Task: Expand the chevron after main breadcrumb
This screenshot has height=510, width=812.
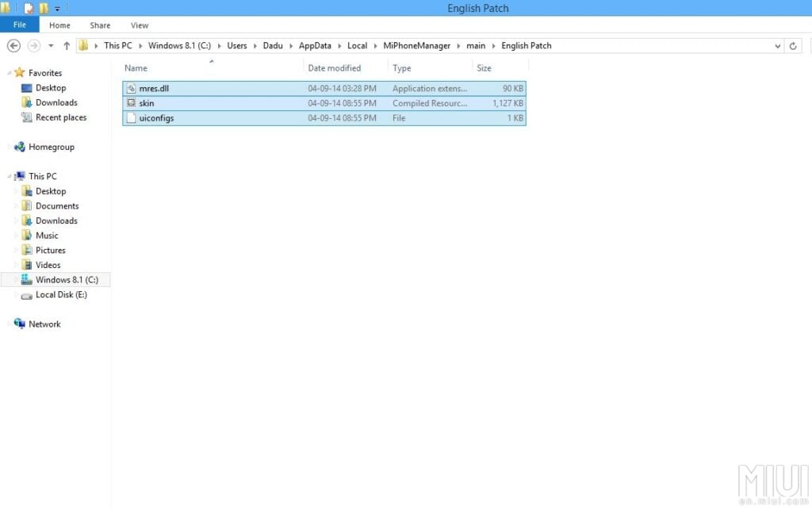Action: pyautogui.click(x=493, y=45)
